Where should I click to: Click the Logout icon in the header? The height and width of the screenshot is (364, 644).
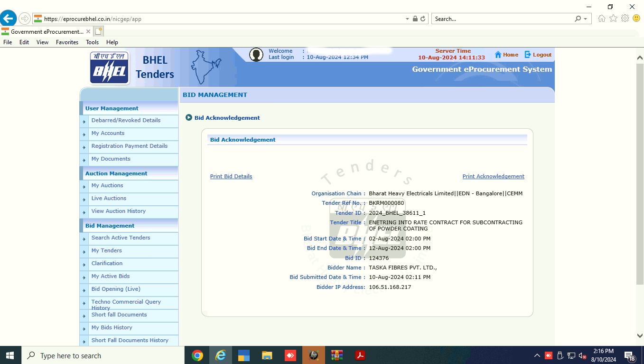[x=528, y=55]
